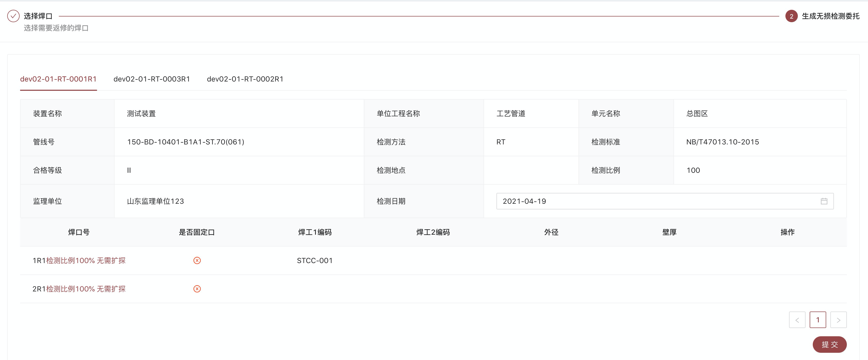This screenshot has width=868, height=360.
Task: Click the NB/T47013.10-2015 standard value
Action: coord(722,142)
